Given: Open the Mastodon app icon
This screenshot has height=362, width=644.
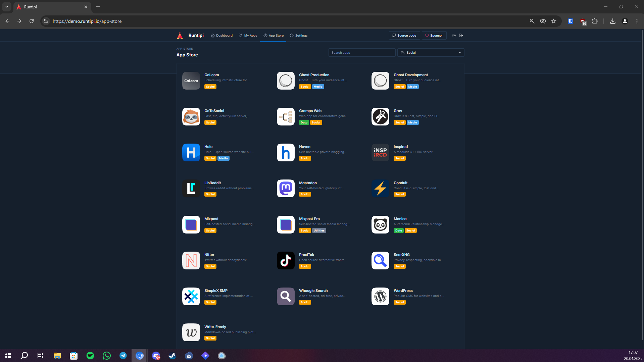Looking at the screenshot, I should click(286, 188).
